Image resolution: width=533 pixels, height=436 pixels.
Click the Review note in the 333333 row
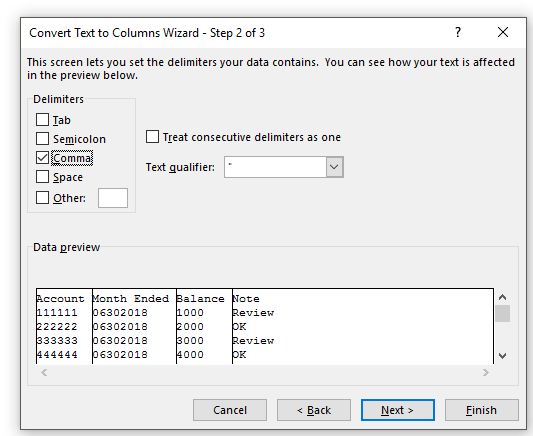pyautogui.click(x=253, y=341)
